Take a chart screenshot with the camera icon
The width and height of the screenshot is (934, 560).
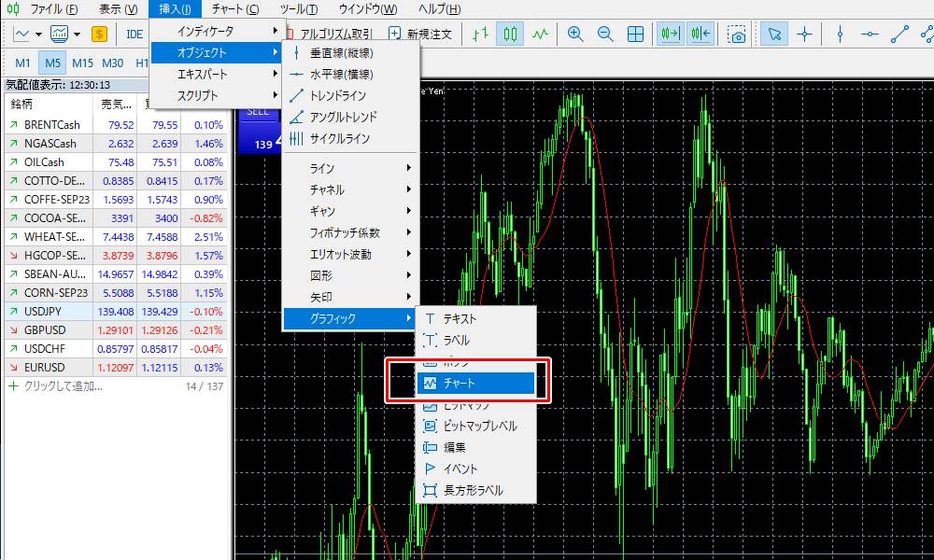tap(738, 34)
